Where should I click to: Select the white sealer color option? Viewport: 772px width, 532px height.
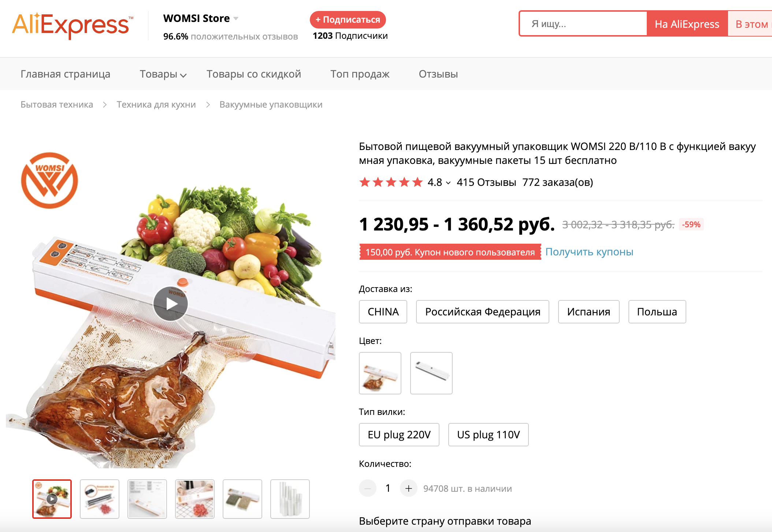(x=431, y=373)
